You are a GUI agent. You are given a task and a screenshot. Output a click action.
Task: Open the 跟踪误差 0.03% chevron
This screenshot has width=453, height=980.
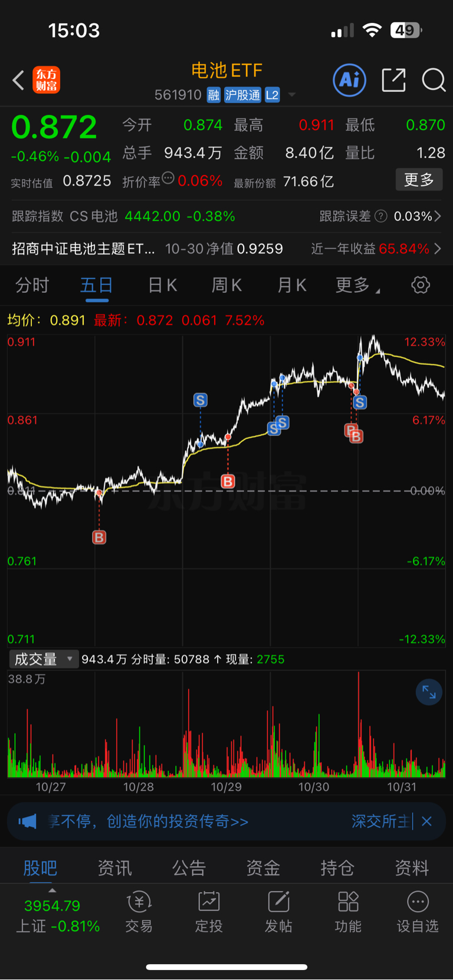point(438,216)
